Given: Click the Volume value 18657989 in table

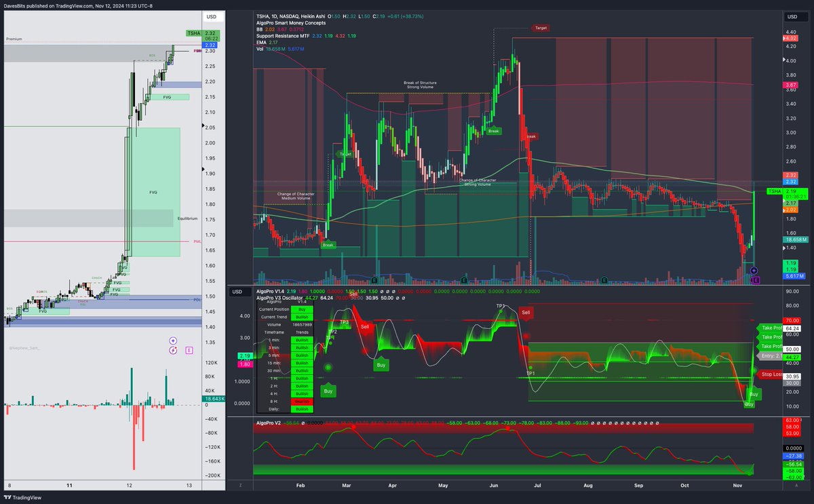Looking at the screenshot, I should coord(301,325).
